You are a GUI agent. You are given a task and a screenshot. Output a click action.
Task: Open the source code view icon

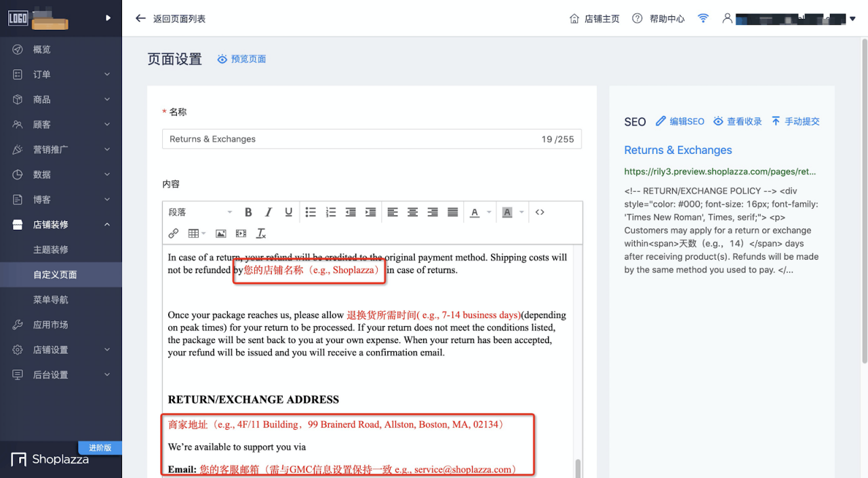pos(540,212)
